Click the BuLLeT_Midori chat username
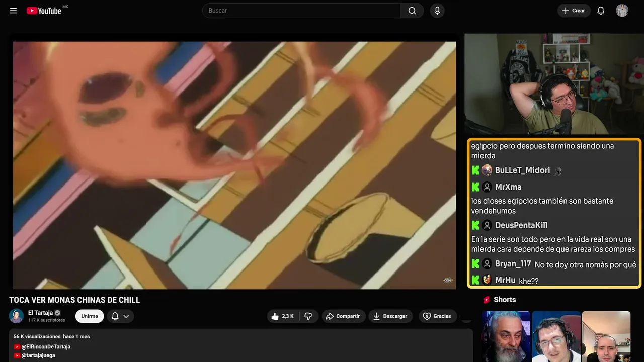The width and height of the screenshot is (644, 362). (x=522, y=170)
